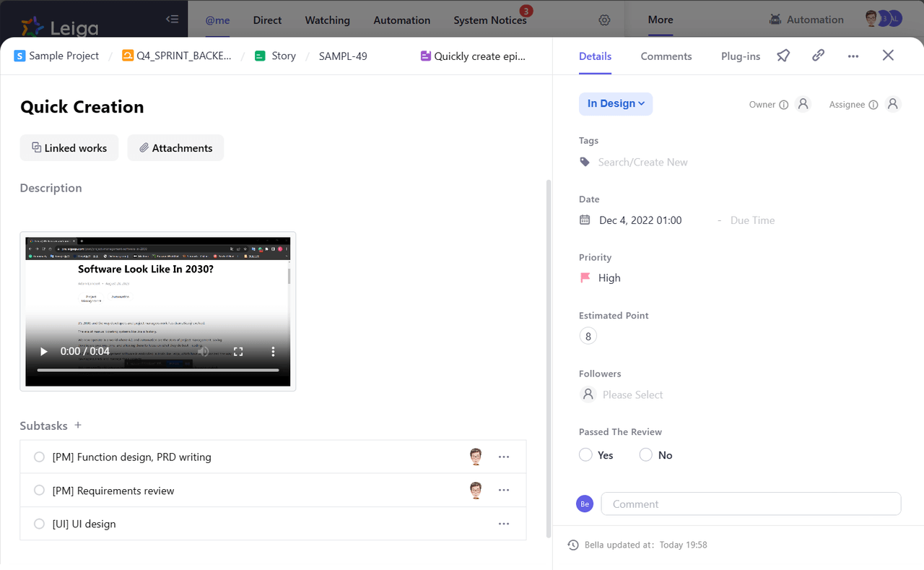Click the Comment input field
This screenshot has height=570, width=924.
coord(751,504)
